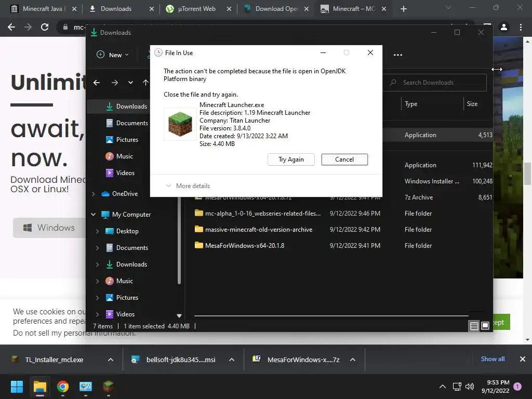This screenshot has height=399, width=532.
Task: Open Chrome profile avatar icon
Action: coord(504,27)
